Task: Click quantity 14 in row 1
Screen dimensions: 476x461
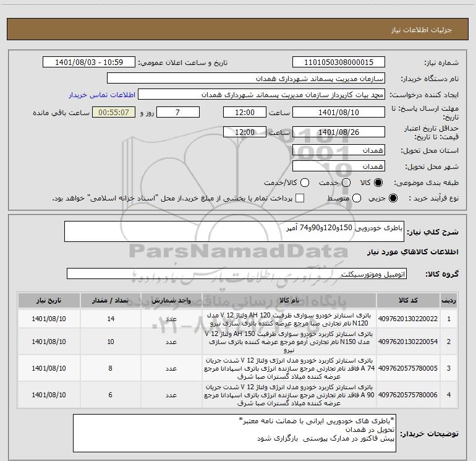Action: pos(111,319)
